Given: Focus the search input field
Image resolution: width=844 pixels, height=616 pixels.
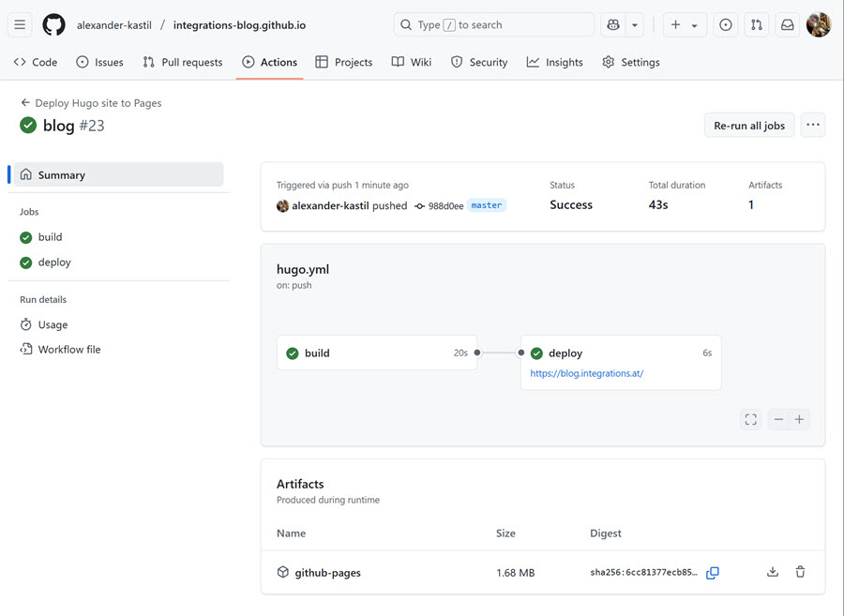Looking at the screenshot, I should click(493, 24).
